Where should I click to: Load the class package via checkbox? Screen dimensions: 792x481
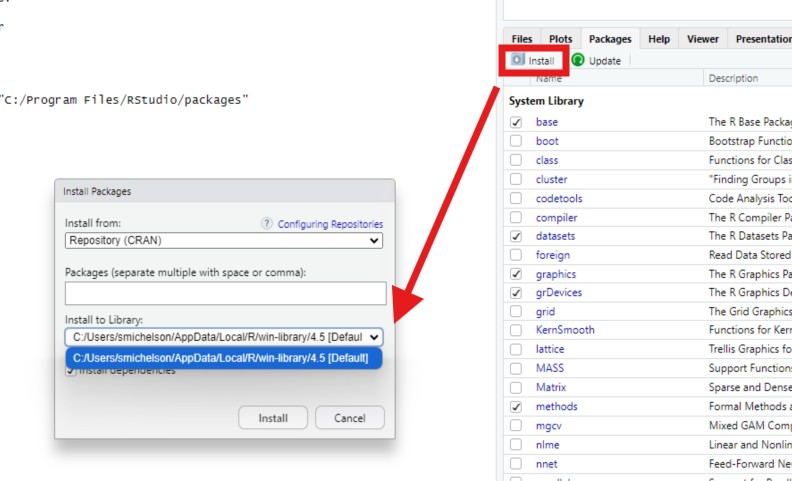(x=516, y=160)
